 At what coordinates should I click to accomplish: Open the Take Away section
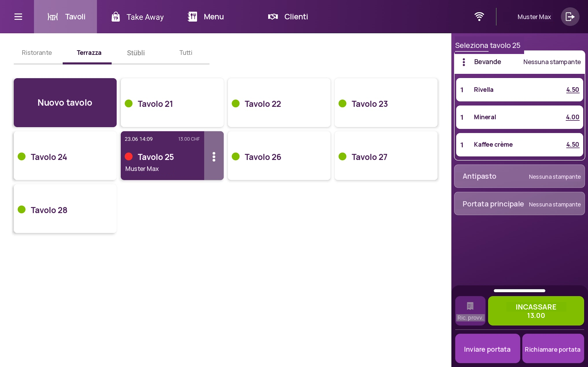[137, 17]
